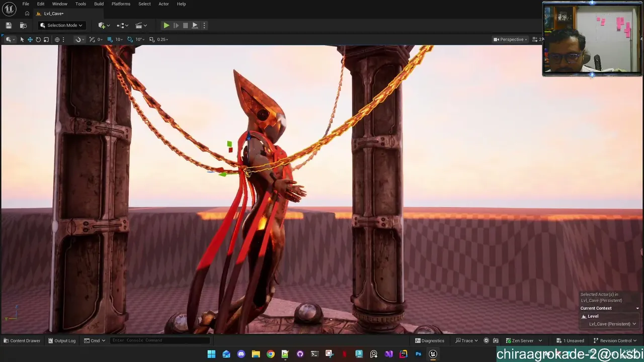This screenshot has width=644, height=362.
Task: Open the scale snap value 0.25 dropdown
Action: click(x=163, y=39)
